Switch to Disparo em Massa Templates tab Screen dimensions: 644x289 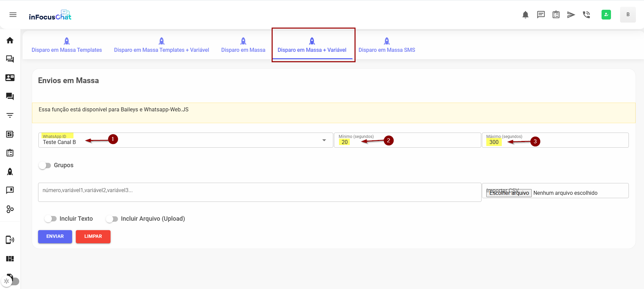point(67,45)
